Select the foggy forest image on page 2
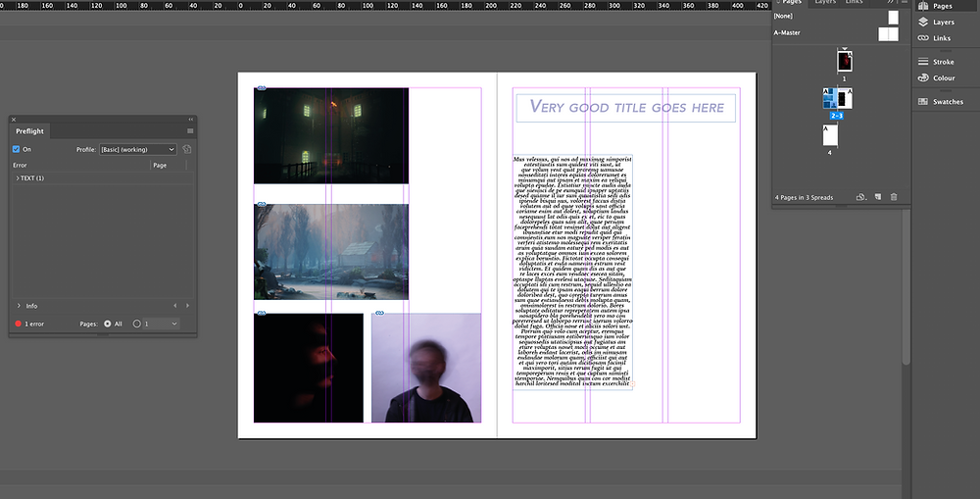This screenshot has width=980, height=499. tap(331, 251)
